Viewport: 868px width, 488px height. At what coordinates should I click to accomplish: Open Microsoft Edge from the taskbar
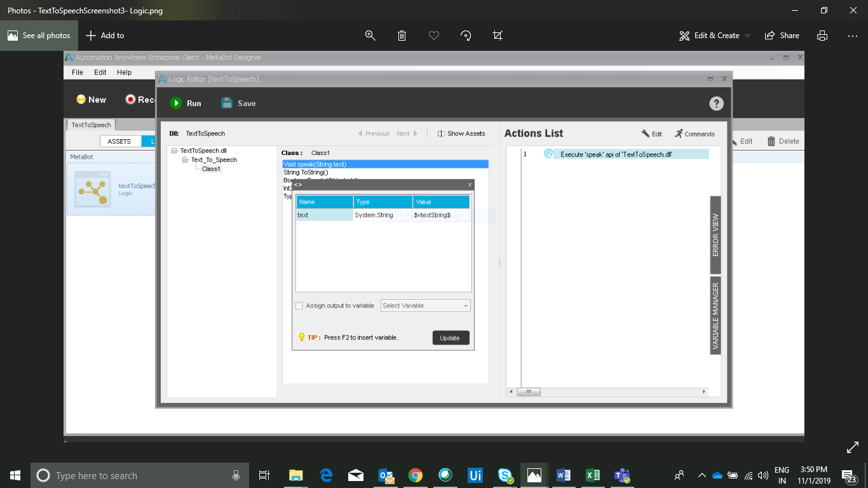pyautogui.click(x=327, y=475)
